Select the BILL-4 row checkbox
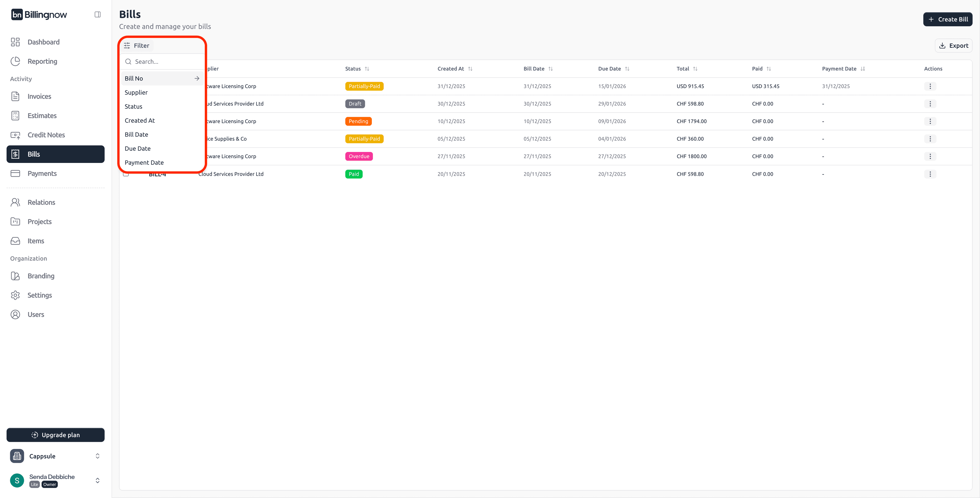This screenshot has width=980, height=498. pyautogui.click(x=126, y=174)
